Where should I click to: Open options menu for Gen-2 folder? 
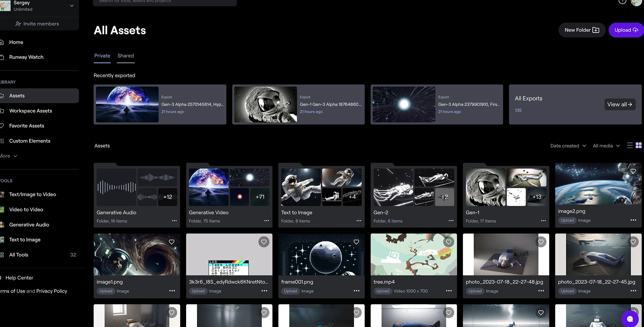[451, 221]
